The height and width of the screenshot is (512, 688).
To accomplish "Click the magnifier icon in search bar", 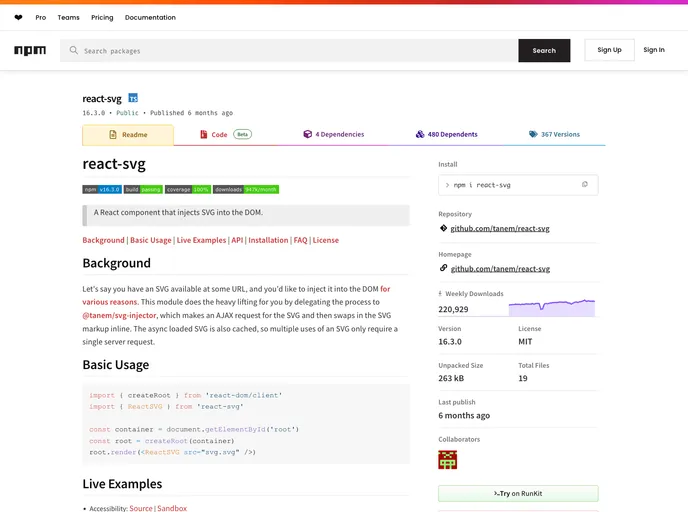I will pos(74,50).
